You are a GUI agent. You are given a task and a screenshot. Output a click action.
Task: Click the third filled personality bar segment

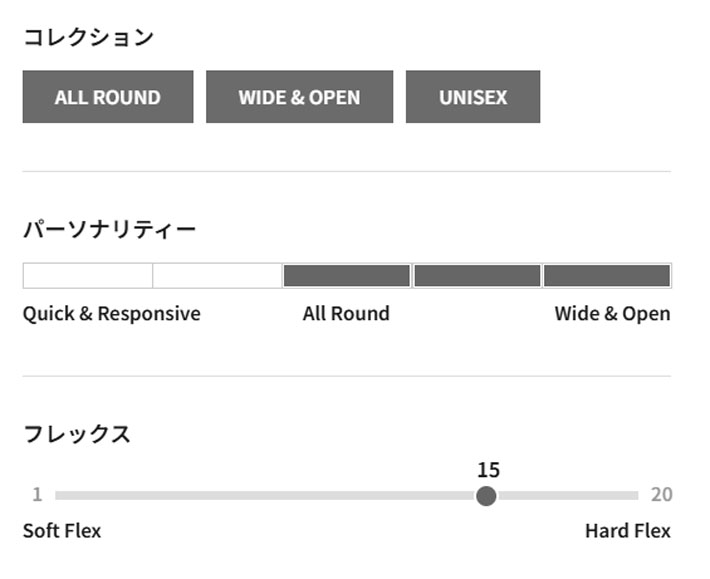[x=347, y=275]
